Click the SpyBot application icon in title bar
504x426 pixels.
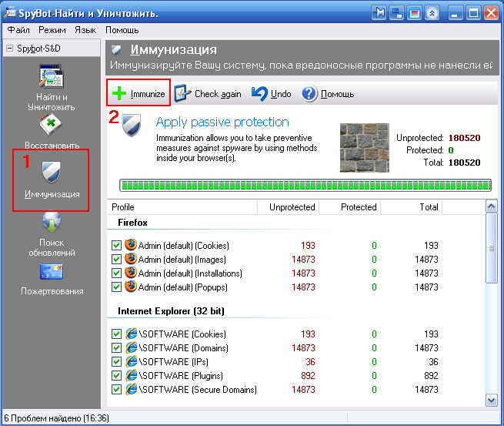point(10,12)
